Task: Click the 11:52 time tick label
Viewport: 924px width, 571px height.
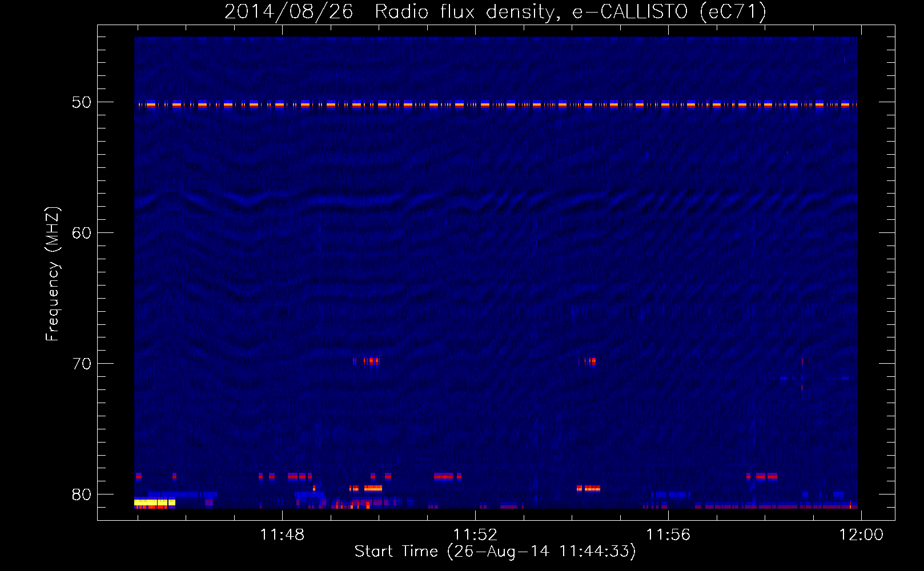Action: point(475,535)
